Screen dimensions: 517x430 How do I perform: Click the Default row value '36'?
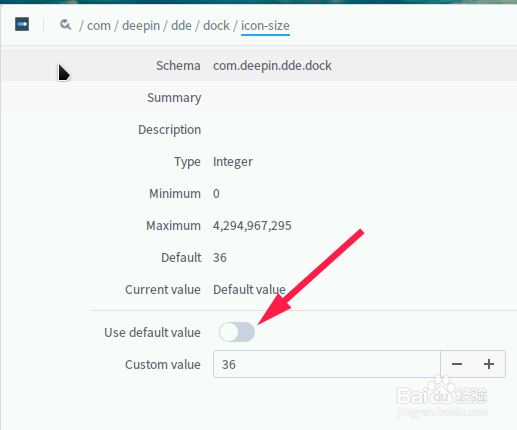pyautogui.click(x=220, y=258)
